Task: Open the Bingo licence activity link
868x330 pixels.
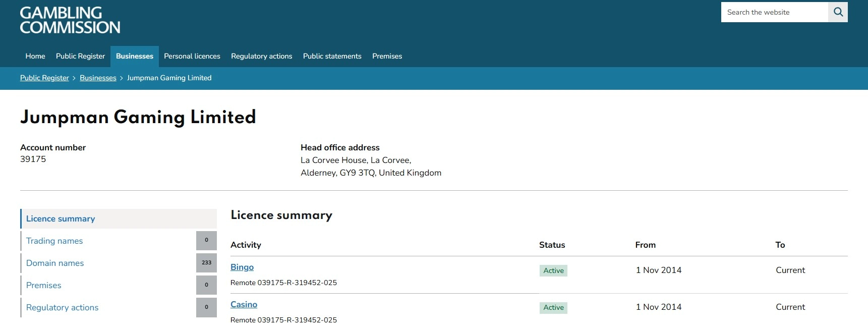Action: pyautogui.click(x=242, y=267)
